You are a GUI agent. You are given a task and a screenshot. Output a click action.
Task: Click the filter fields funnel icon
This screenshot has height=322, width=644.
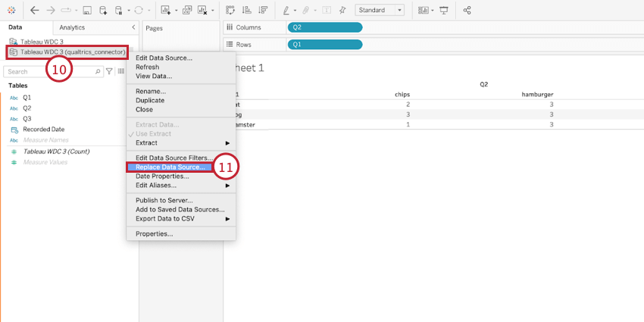coord(109,71)
